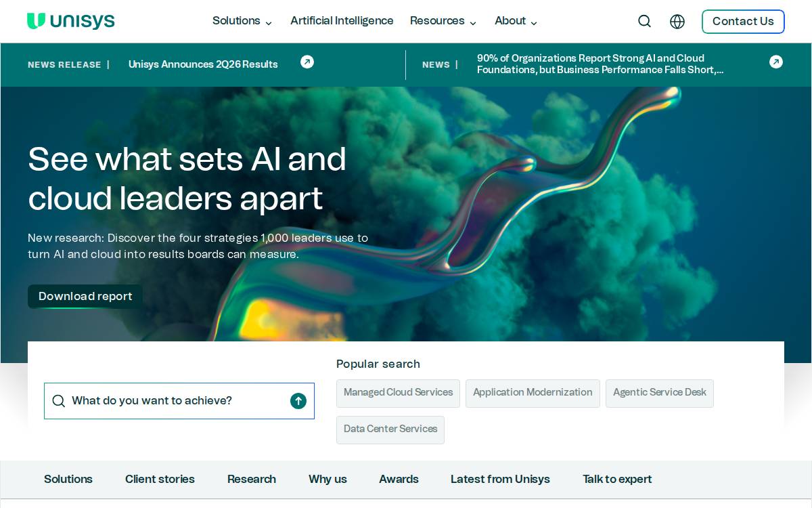This screenshot has width=812, height=508.
Task: Open the globe language selector
Action: coord(677,21)
